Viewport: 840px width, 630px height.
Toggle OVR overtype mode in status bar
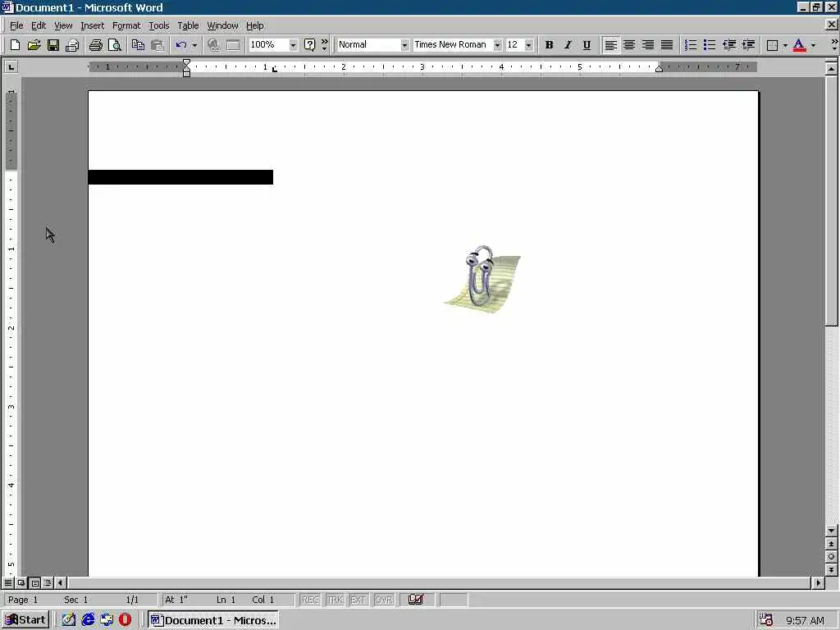(384, 600)
